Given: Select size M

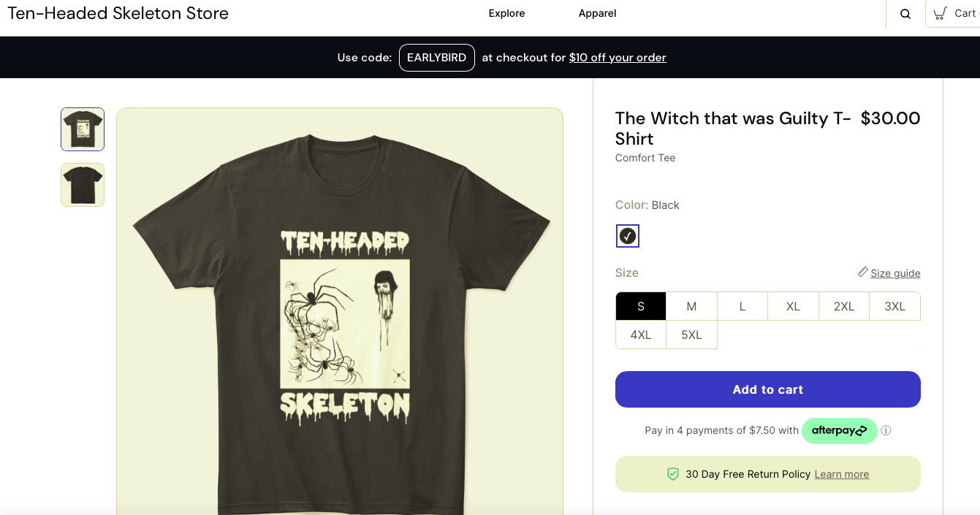Looking at the screenshot, I should click(691, 306).
